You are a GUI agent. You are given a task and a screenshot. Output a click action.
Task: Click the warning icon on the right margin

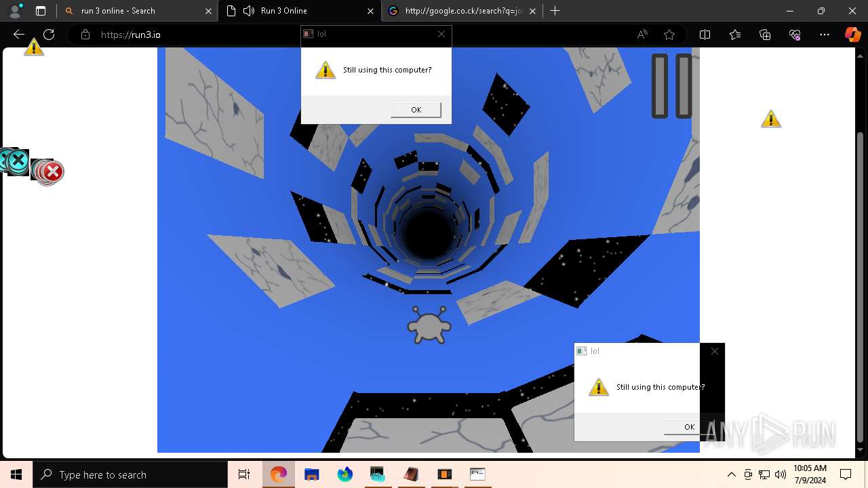click(771, 119)
